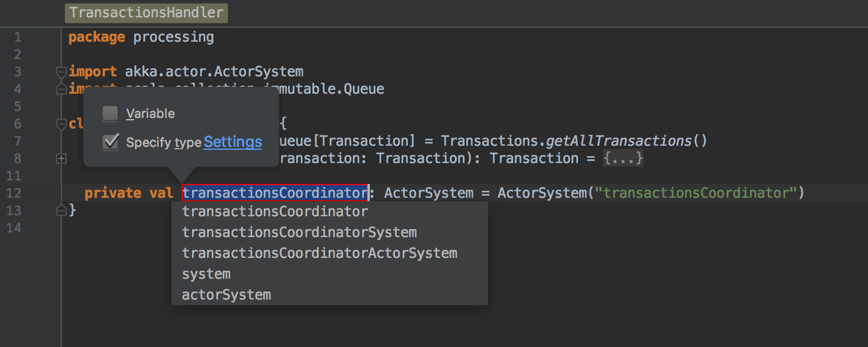
Task: Collapse the class fold marker on line 6
Action: click(x=61, y=124)
